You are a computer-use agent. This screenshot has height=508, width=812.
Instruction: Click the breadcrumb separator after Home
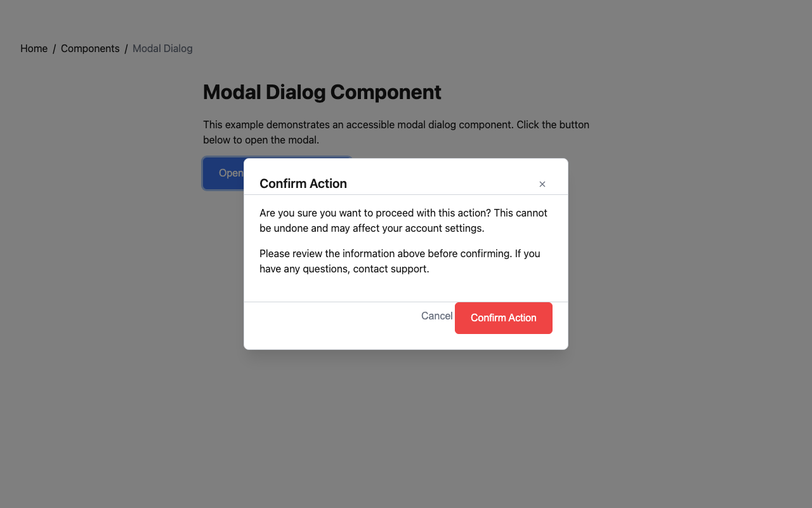pos(54,48)
